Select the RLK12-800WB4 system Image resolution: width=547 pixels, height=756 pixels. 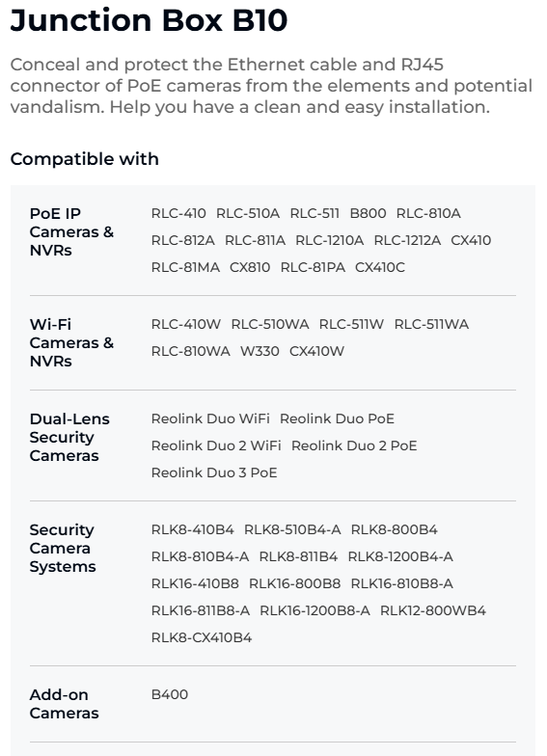click(432, 610)
